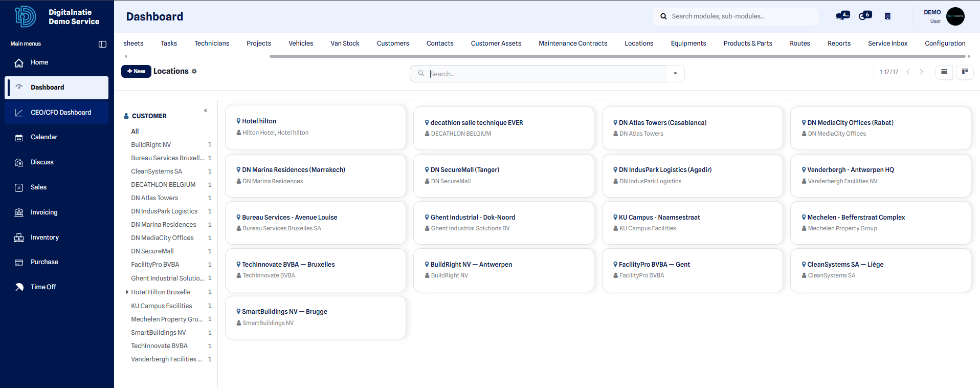This screenshot has height=388, width=980.
Task: Open decathlon salle technique EVER card
Action: click(504, 128)
